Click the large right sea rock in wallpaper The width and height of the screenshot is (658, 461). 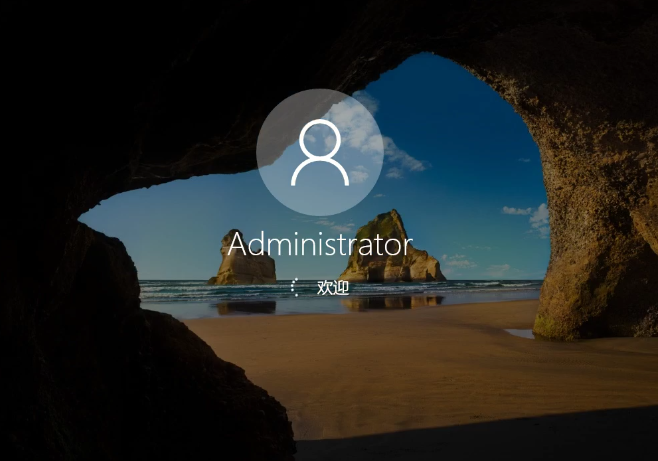click(390, 250)
